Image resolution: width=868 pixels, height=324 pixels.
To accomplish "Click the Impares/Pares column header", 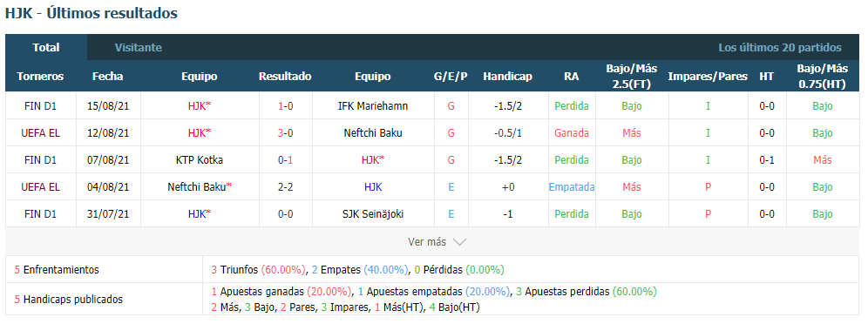I will tap(708, 77).
